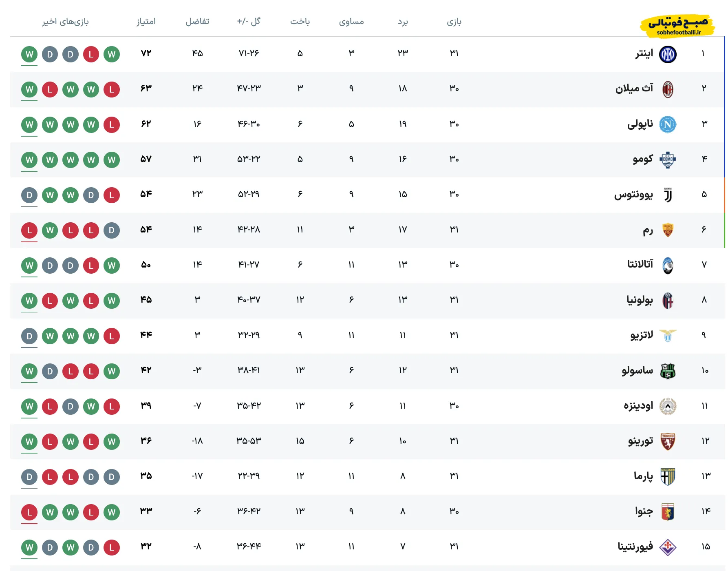Click the Inter club crest
The width and height of the screenshot is (728, 571).
(x=668, y=54)
